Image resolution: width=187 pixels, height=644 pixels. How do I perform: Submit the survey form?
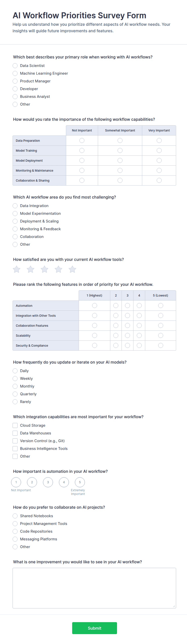95,628
